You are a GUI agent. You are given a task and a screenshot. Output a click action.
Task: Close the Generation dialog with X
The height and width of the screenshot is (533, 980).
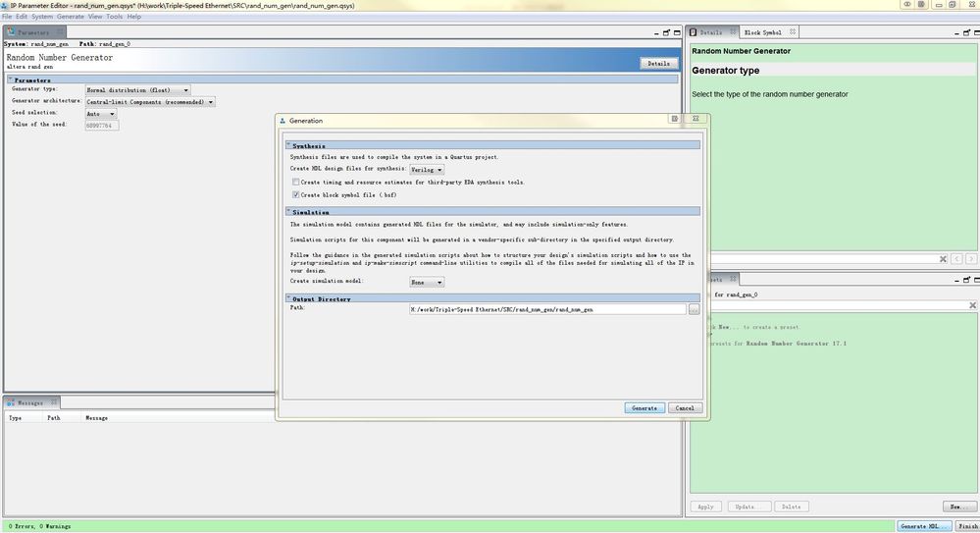696,119
